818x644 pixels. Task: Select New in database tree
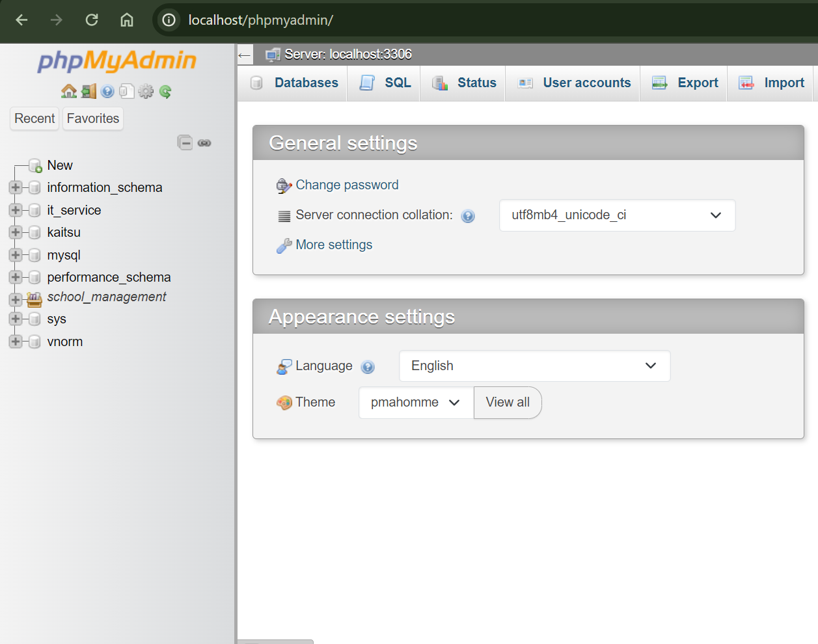[60, 166]
